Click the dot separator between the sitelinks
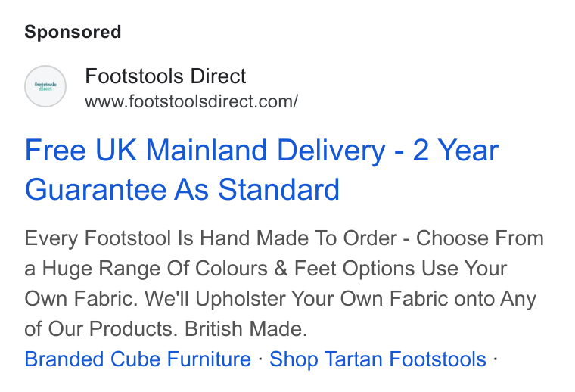575x392 pixels. pyautogui.click(x=260, y=358)
